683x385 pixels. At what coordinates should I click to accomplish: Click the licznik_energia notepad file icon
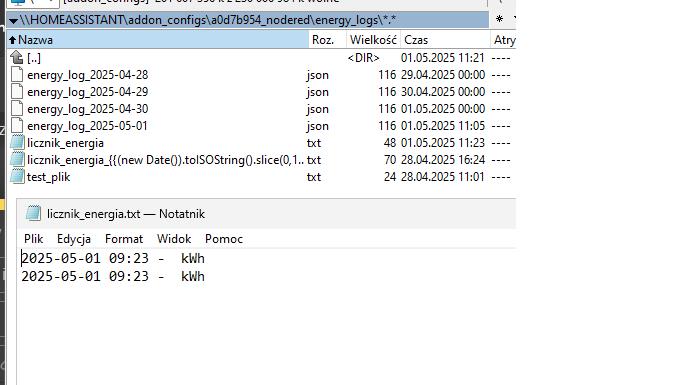point(17,142)
